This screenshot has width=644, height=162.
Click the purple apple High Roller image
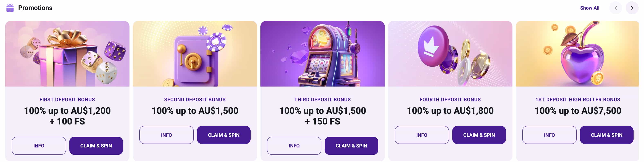[x=578, y=54]
